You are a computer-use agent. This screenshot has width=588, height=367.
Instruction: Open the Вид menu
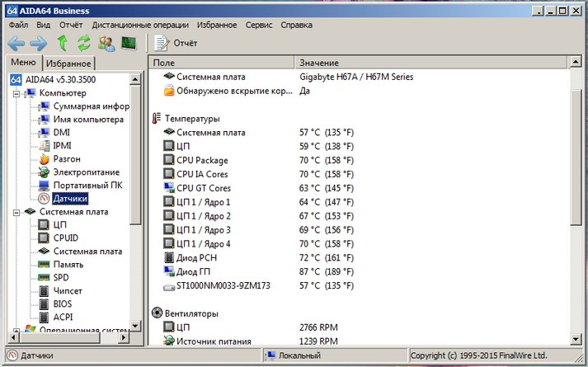point(44,25)
